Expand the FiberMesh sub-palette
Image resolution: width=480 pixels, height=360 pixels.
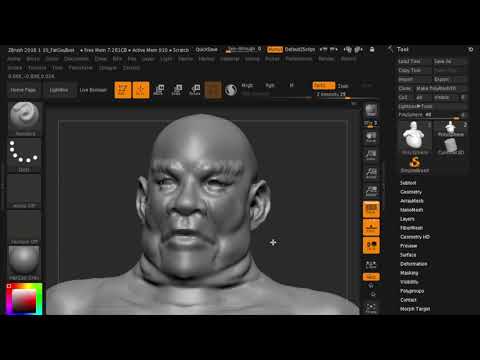click(x=411, y=228)
